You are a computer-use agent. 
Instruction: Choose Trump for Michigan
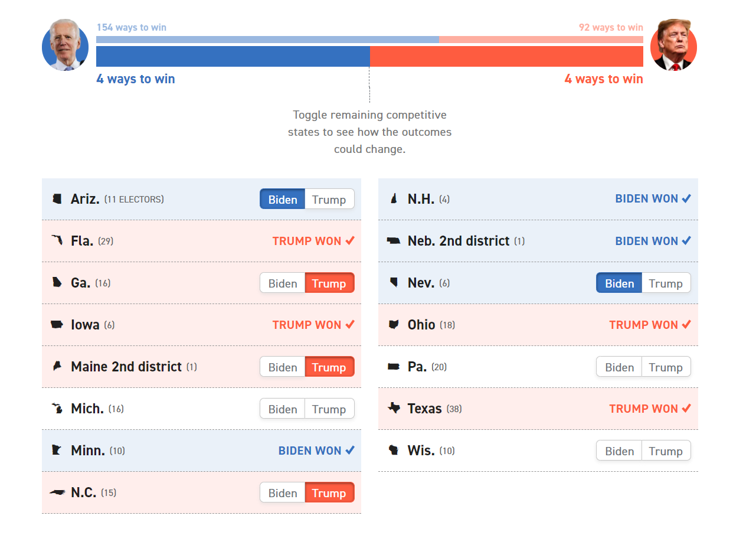[x=329, y=409]
